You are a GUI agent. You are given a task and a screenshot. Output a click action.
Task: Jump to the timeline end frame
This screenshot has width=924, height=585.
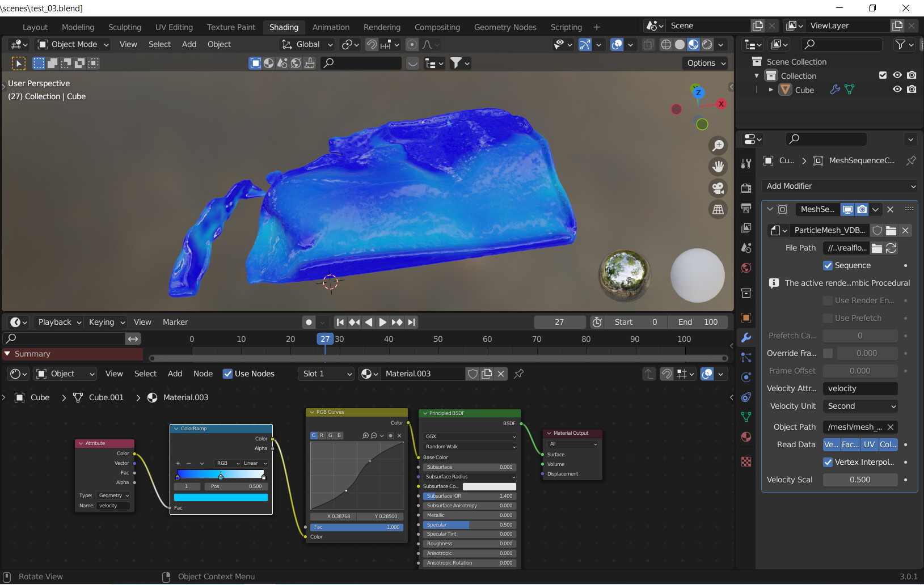(x=411, y=322)
